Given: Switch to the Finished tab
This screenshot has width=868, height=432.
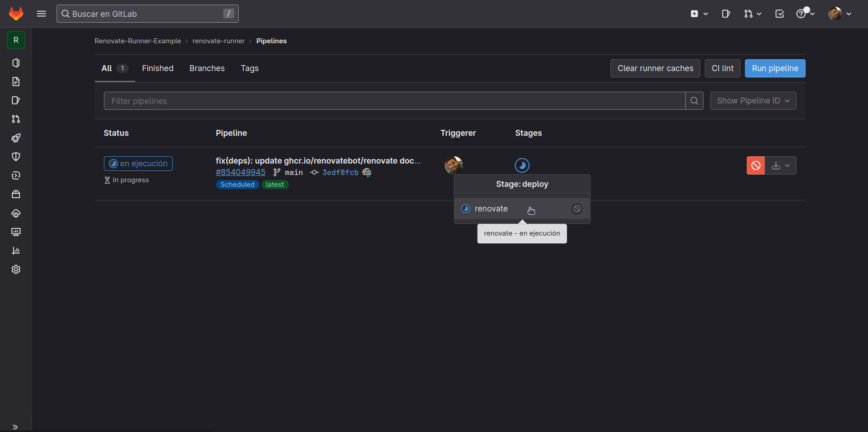Looking at the screenshot, I should pos(158,68).
